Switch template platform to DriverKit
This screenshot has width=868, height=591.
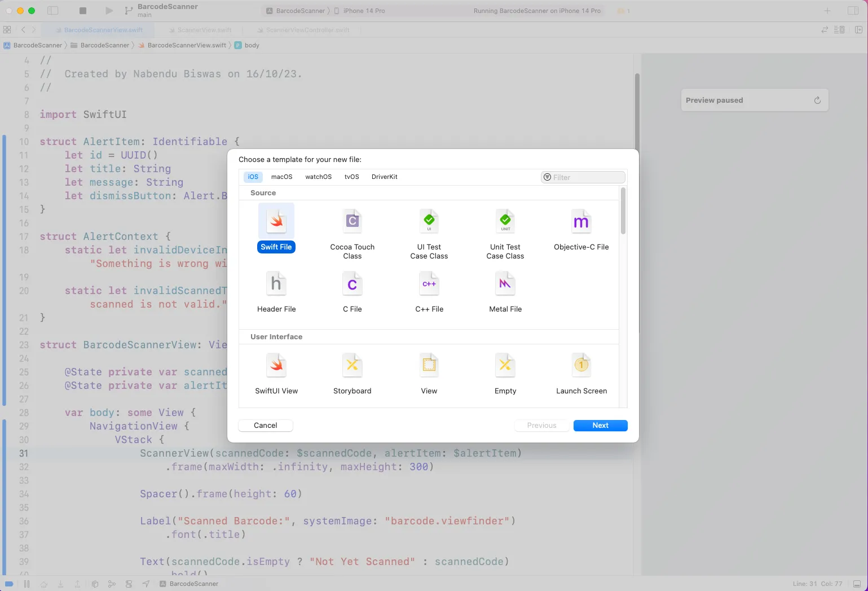click(x=385, y=177)
